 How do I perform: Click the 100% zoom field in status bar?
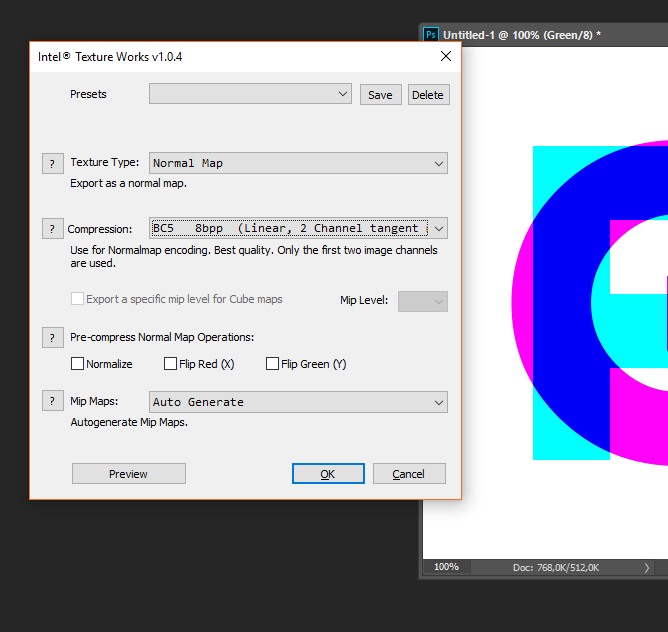coord(446,567)
